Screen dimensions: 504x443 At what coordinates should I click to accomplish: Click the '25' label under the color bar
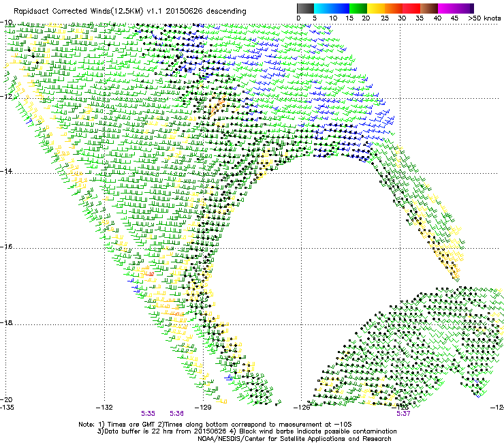(385, 18)
